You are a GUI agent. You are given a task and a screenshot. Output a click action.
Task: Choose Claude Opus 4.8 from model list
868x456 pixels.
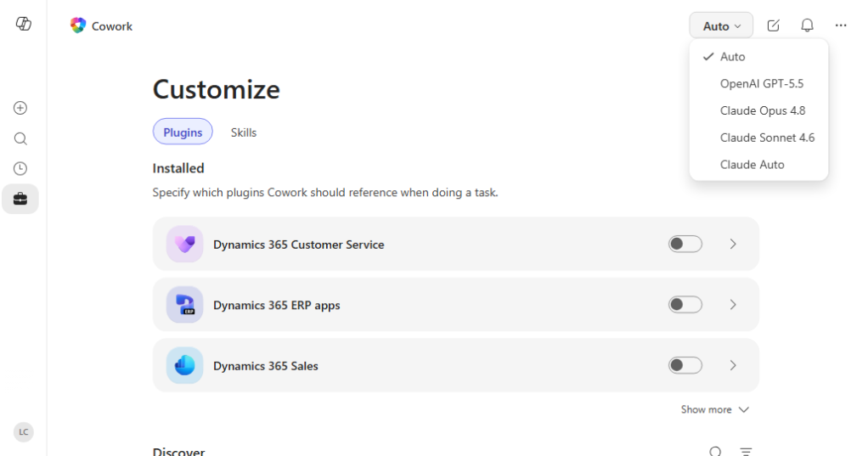point(763,110)
